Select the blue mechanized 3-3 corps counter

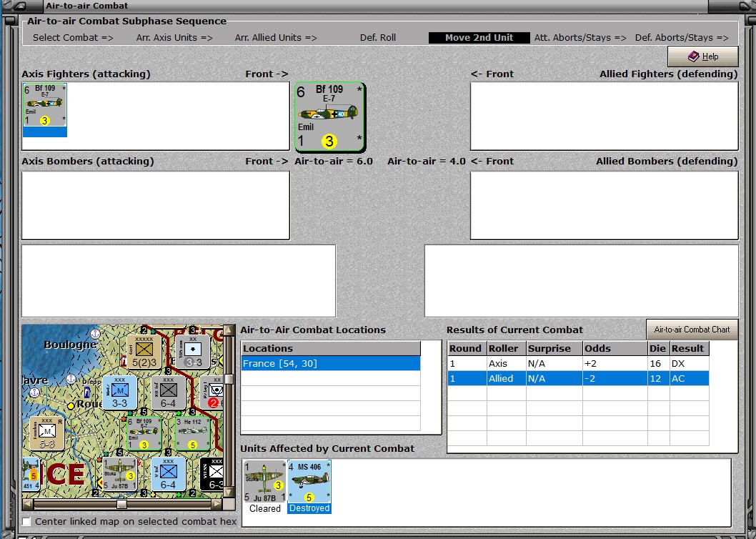(x=119, y=392)
